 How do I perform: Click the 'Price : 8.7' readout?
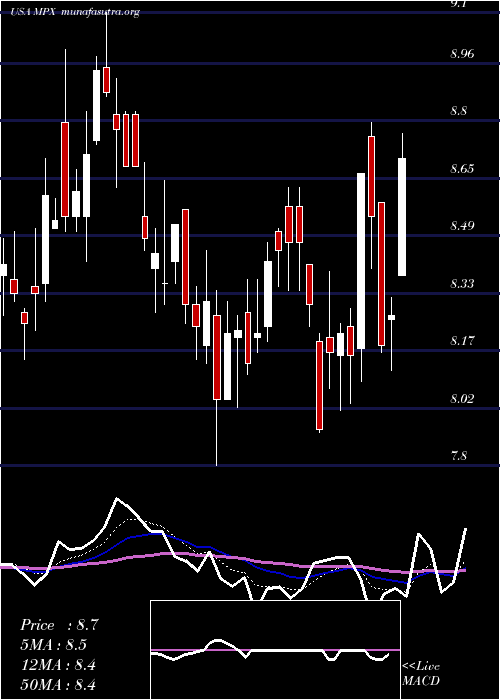click(x=59, y=625)
